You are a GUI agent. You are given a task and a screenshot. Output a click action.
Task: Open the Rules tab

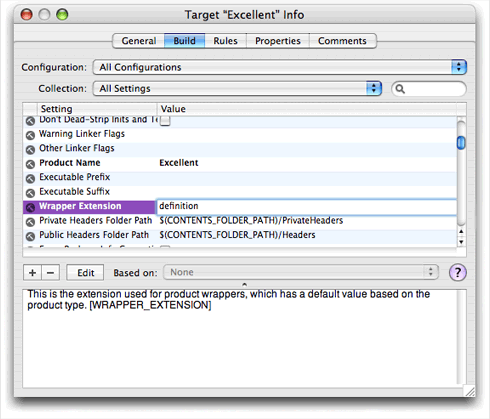(225, 41)
